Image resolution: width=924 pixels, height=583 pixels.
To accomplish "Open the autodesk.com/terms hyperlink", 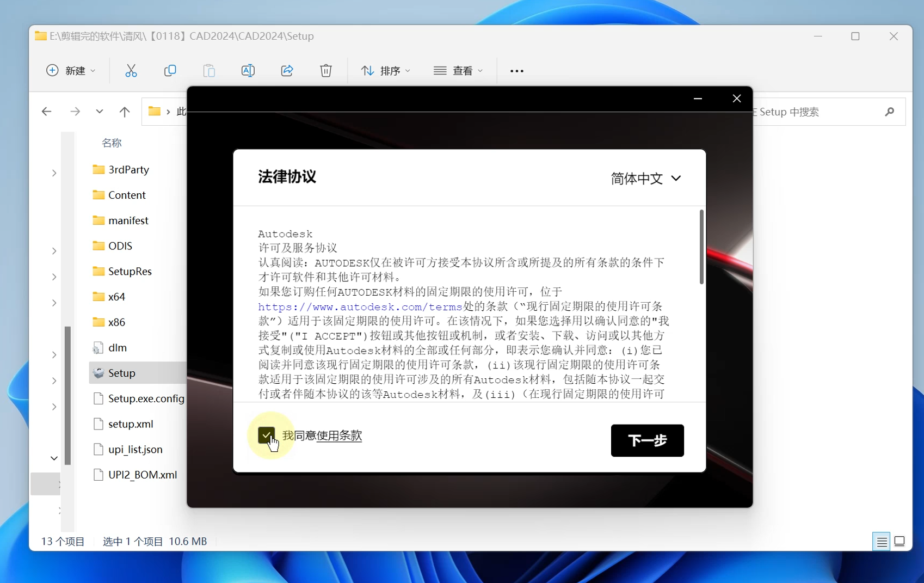I will 360,306.
